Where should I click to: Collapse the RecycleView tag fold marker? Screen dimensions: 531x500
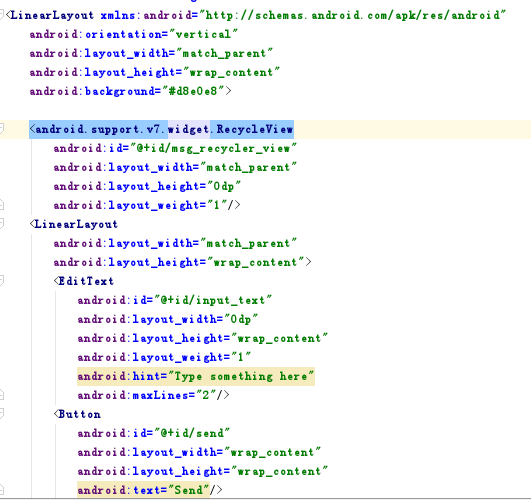(1, 128)
